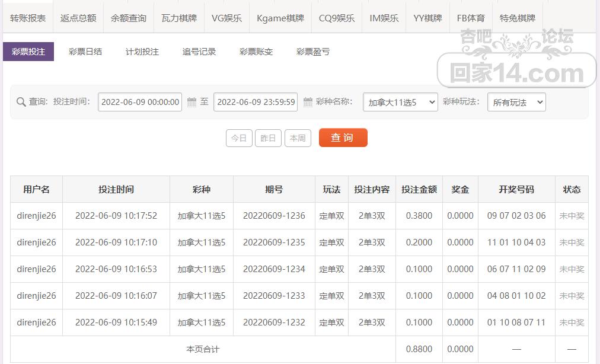Image resolution: width=600 pixels, height=364 pixels.
Task: Click the 昨日 quick filter button
Action: click(x=269, y=138)
